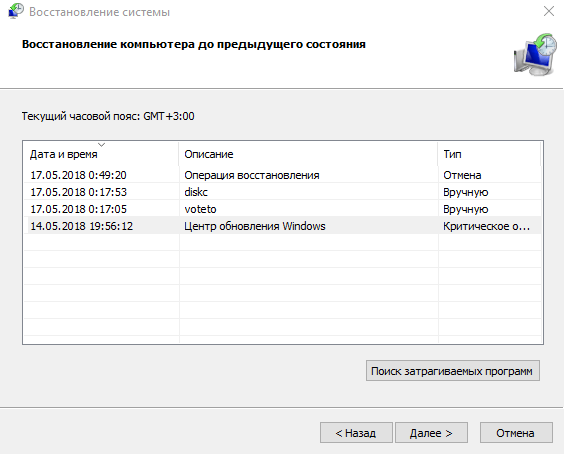This screenshot has height=454, width=564.
Task: Click 'Поиск затрагиваемых программ' button
Action: 452,371
